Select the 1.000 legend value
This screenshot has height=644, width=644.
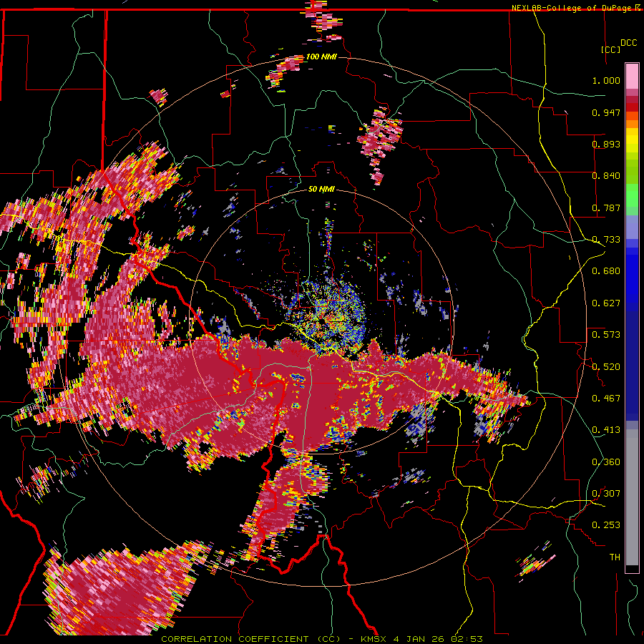click(606, 80)
